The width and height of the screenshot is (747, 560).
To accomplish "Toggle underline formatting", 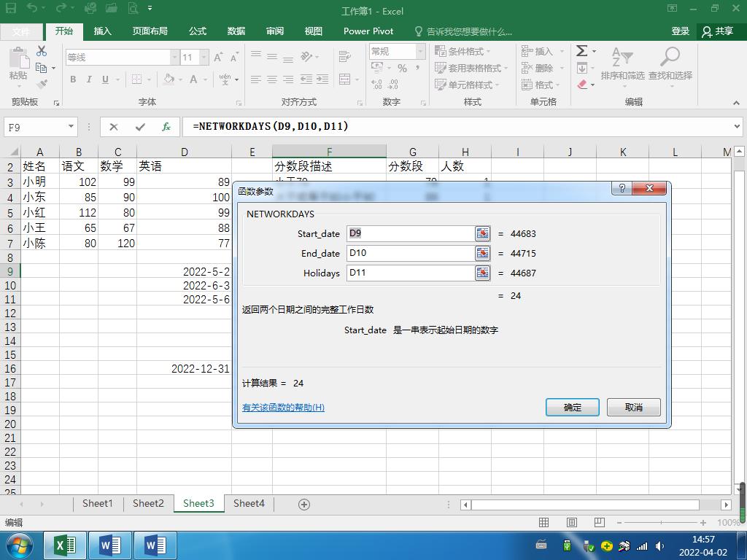I will pos(104,79).
